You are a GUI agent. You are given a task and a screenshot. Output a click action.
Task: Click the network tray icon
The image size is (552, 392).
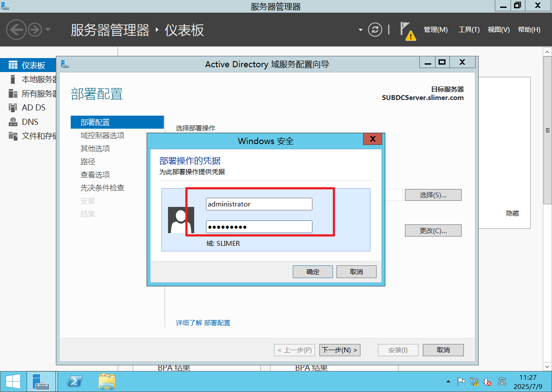pos(474,382)
